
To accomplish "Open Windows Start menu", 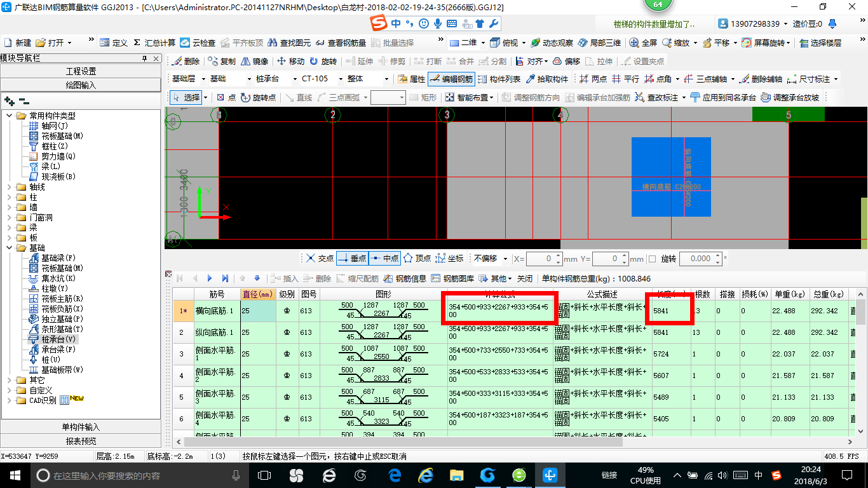I will coord(14,475).
